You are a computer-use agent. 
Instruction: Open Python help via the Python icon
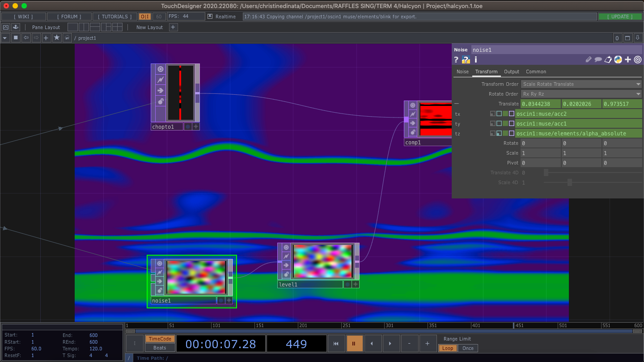[x=618, y=59]
